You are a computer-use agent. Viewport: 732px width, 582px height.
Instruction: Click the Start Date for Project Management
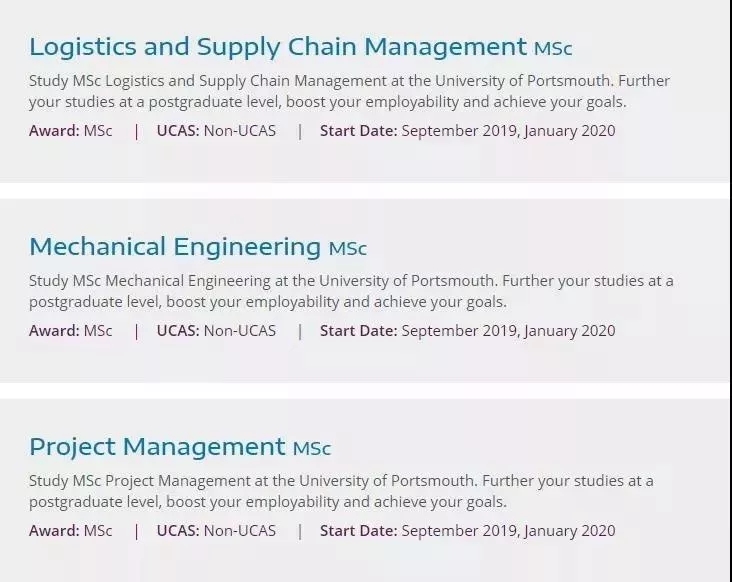tap(467, 531)
